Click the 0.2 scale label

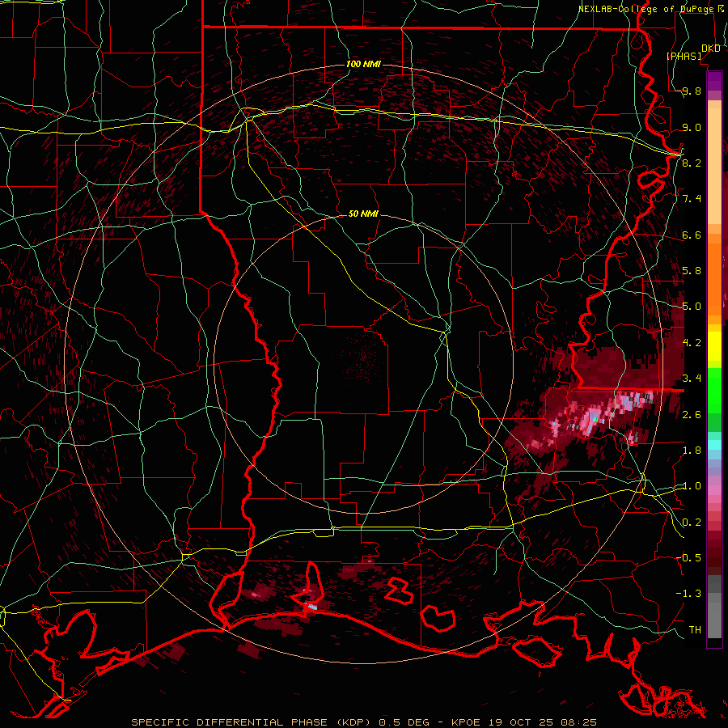(692, 523)
